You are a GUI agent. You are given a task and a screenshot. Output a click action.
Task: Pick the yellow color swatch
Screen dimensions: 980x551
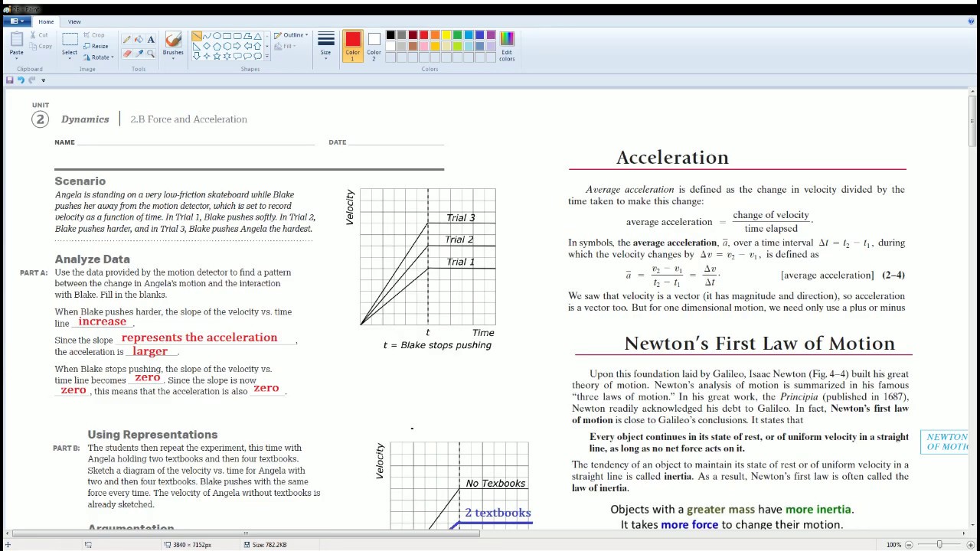[446, 35]
